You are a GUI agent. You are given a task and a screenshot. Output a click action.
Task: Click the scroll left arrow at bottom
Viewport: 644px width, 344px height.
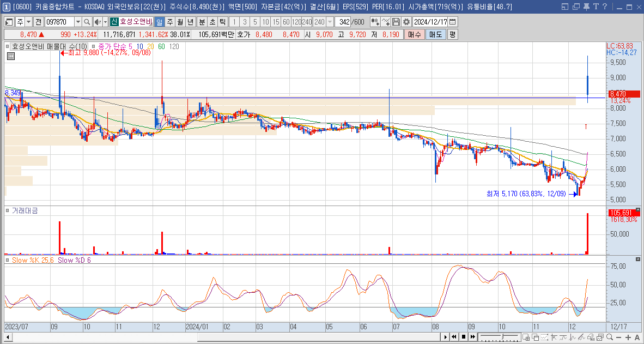point(8,337)
